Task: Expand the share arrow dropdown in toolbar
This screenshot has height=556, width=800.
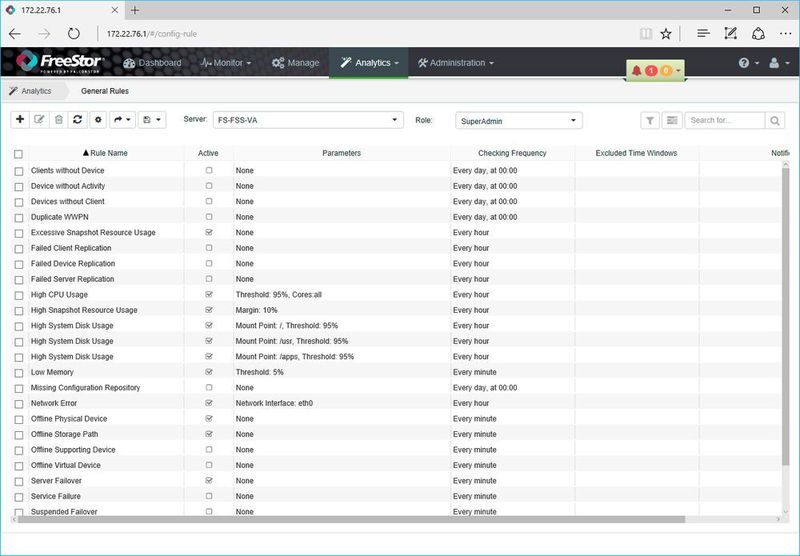Action: point(121,120)
